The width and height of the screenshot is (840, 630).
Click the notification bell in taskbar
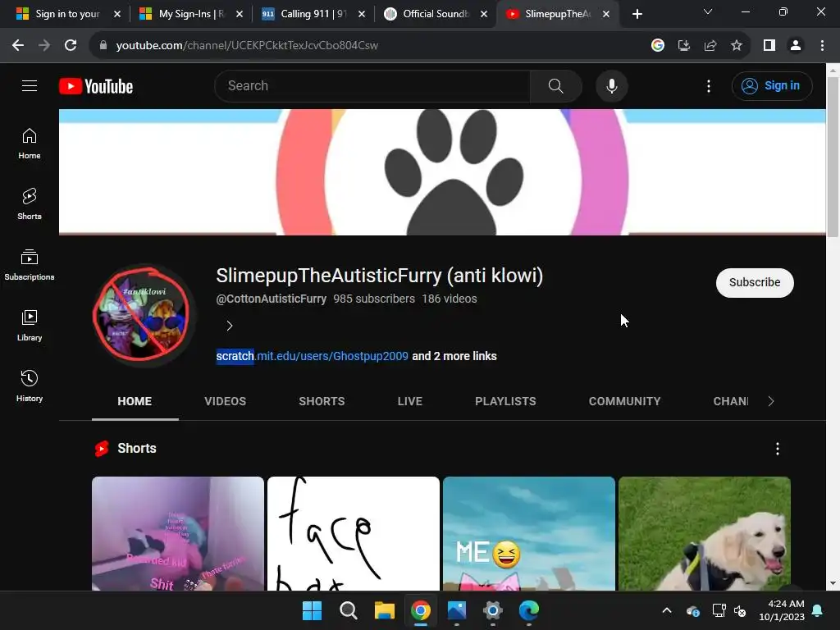[x=818, y=610]
